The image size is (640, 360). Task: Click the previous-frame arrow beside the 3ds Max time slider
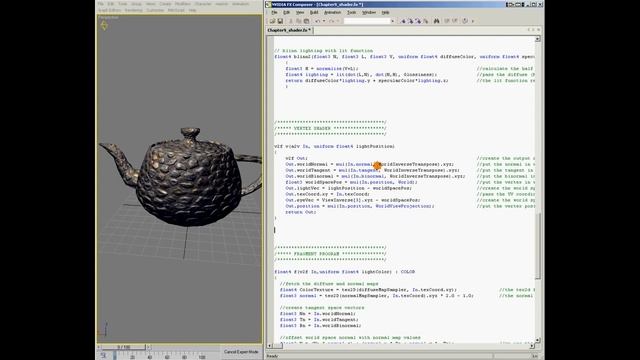pos(99,347)
